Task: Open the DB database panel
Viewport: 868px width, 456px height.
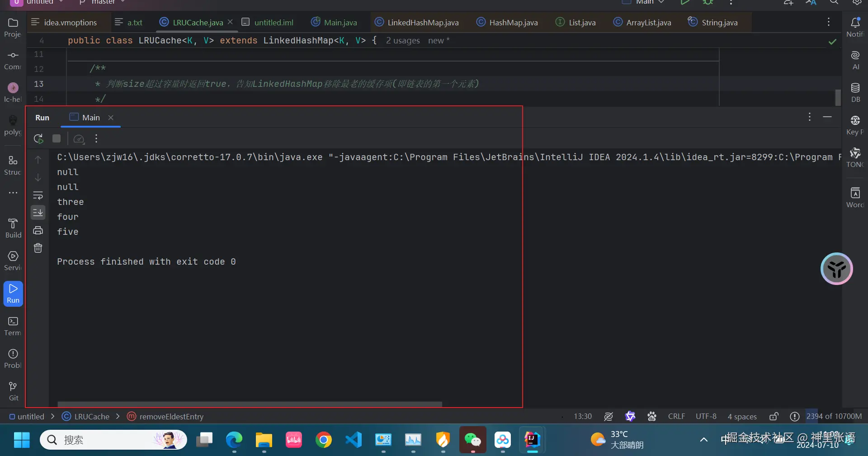Action: (x=855, y=92)
